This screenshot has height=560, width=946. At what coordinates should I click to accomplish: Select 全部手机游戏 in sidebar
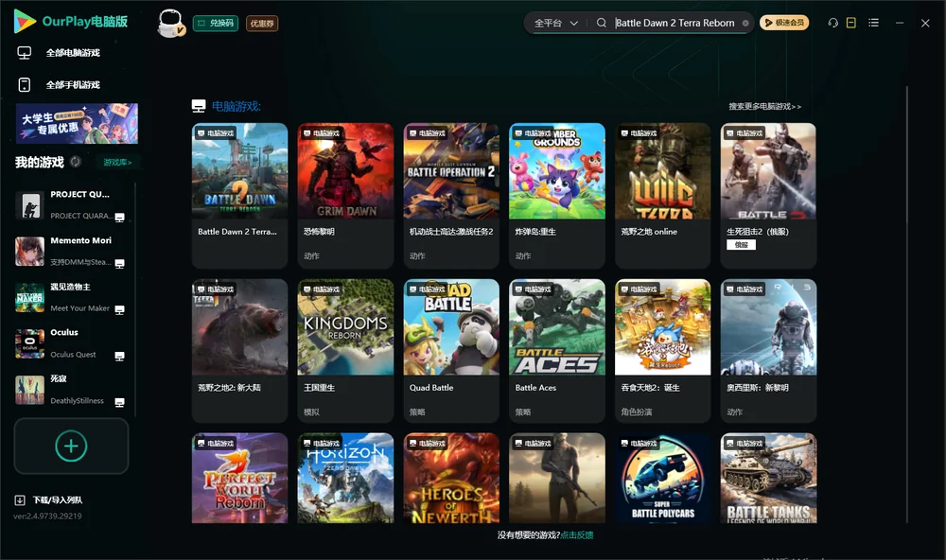tap(73, 85)
